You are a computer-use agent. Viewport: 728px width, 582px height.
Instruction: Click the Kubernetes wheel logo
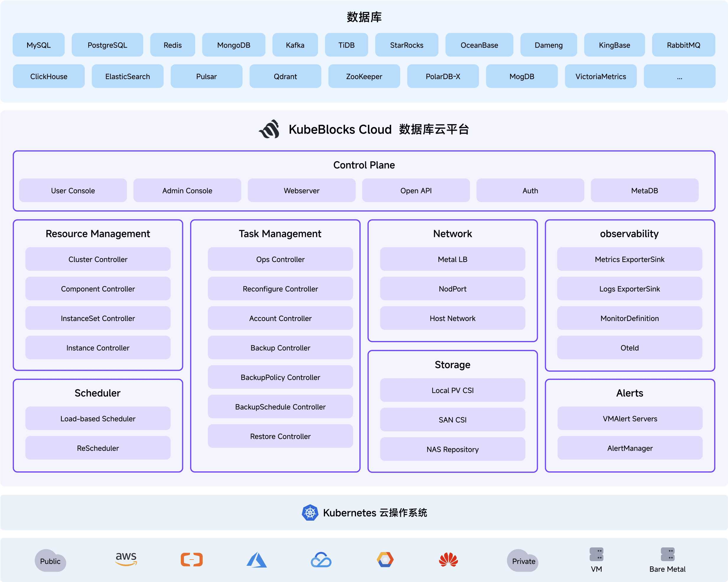310,512
